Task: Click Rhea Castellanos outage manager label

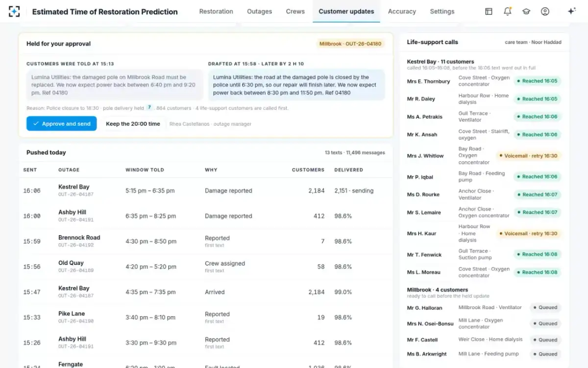Action: tap(210, 124)
